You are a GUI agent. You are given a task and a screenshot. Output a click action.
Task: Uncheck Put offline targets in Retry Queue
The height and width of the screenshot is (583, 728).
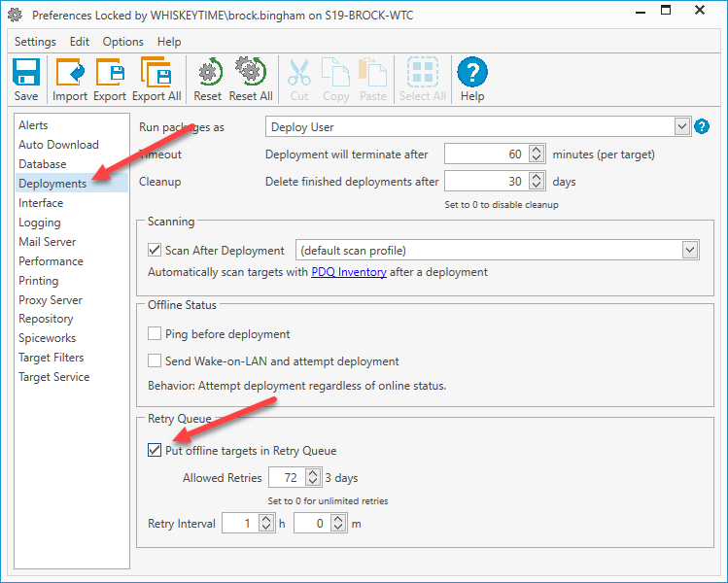coord(155,450)
